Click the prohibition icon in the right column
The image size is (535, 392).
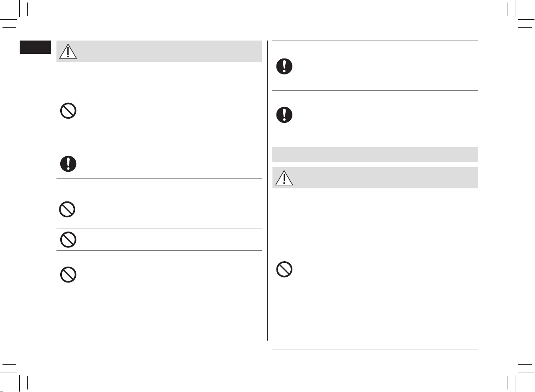pos(284,270)
